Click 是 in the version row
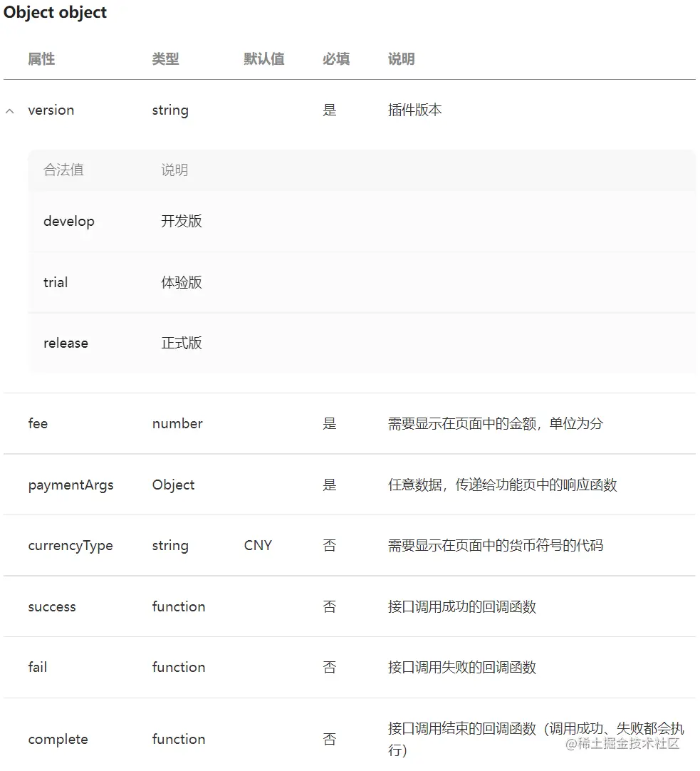The height and width of the screenshot is (771, 700). [330, 110]
